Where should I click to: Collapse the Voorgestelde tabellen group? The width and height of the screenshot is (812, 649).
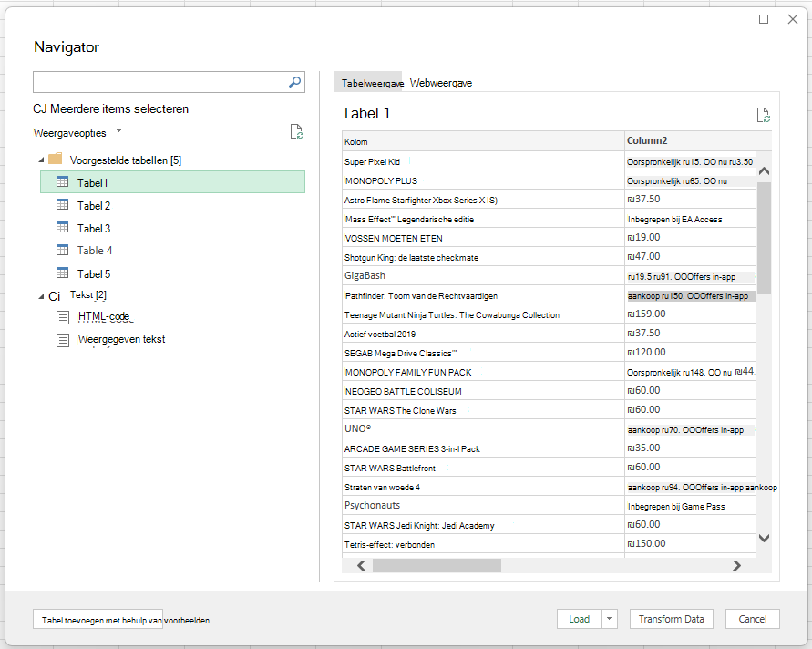click(x=41, y=160)
